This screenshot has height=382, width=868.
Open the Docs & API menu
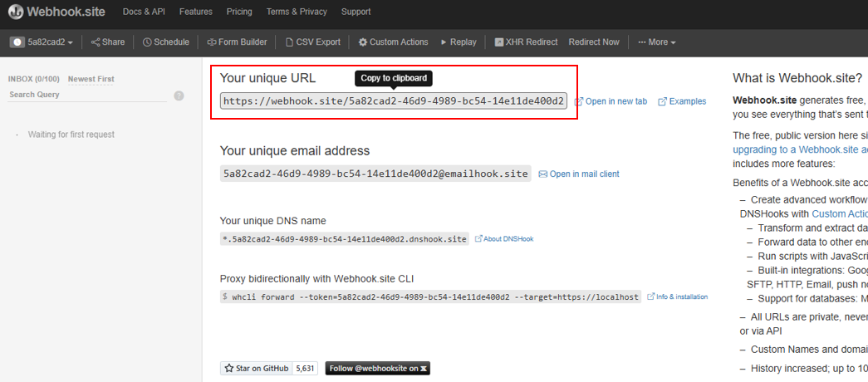click(x=144, y=12)
